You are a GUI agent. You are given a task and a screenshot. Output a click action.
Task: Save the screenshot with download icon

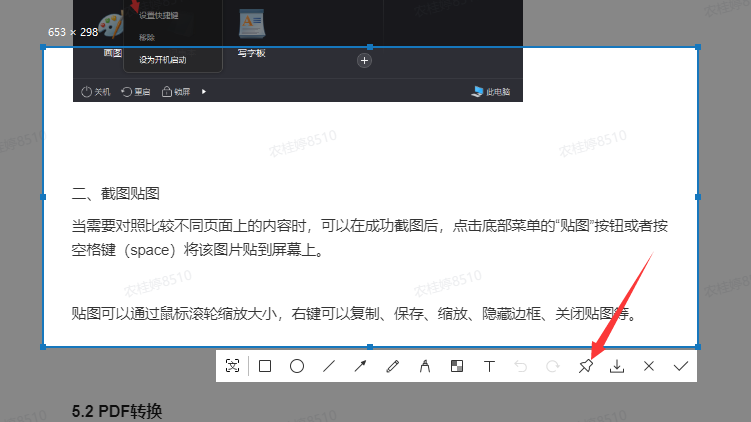[x=617, y=366]
